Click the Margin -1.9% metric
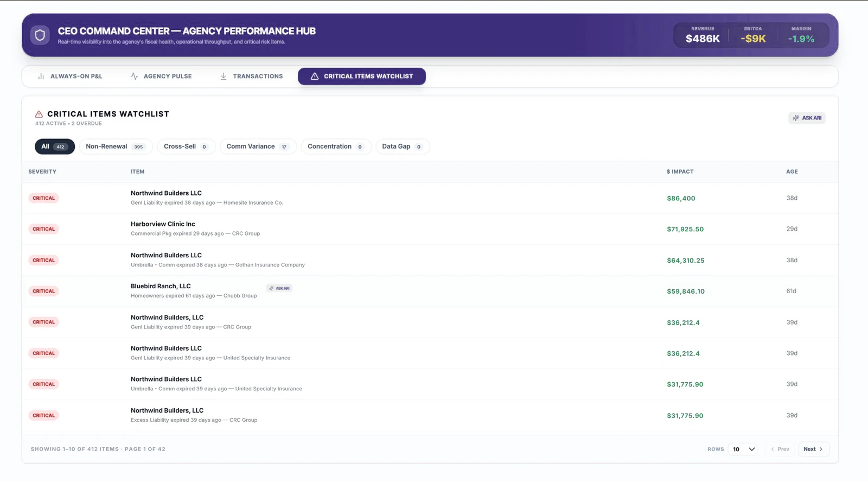The width and height of the screenshot is (868, 481). [x=801, y=35]
